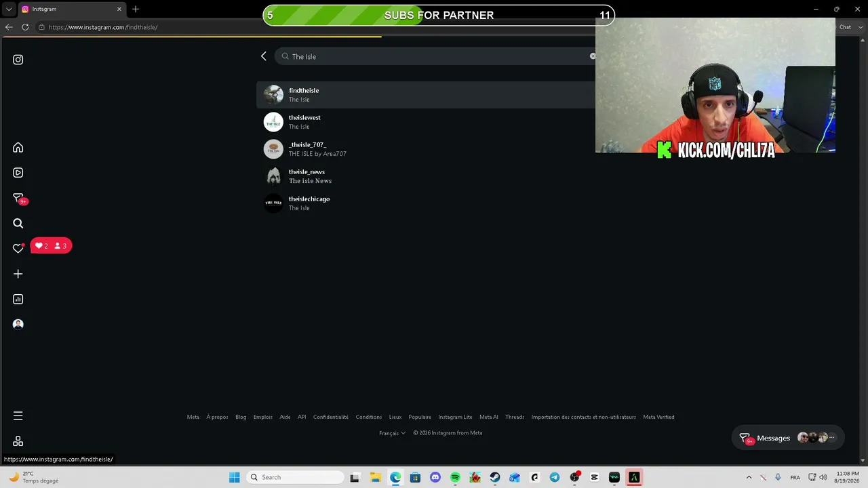
Task: Open the API footer link
Action: [302, 418]
